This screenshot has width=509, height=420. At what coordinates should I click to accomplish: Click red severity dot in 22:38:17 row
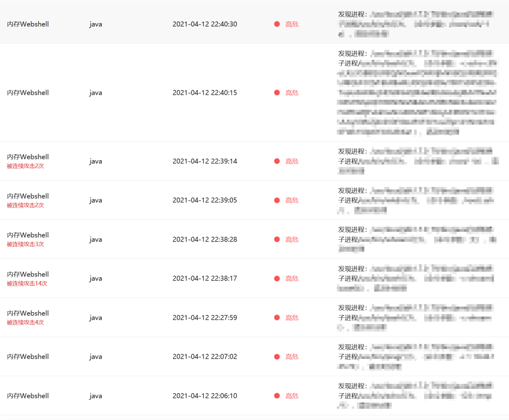pos(277,279)
